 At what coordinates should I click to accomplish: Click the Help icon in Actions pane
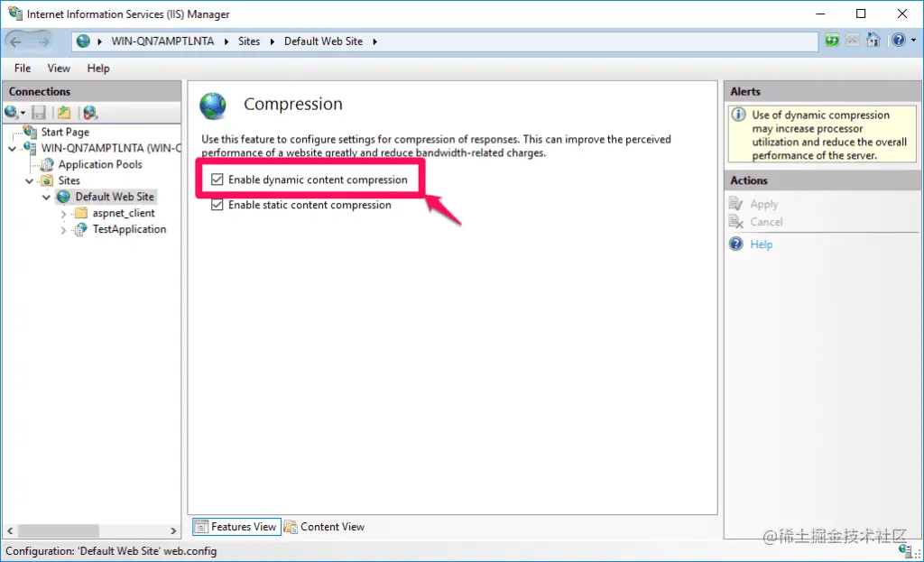[736, 244]
